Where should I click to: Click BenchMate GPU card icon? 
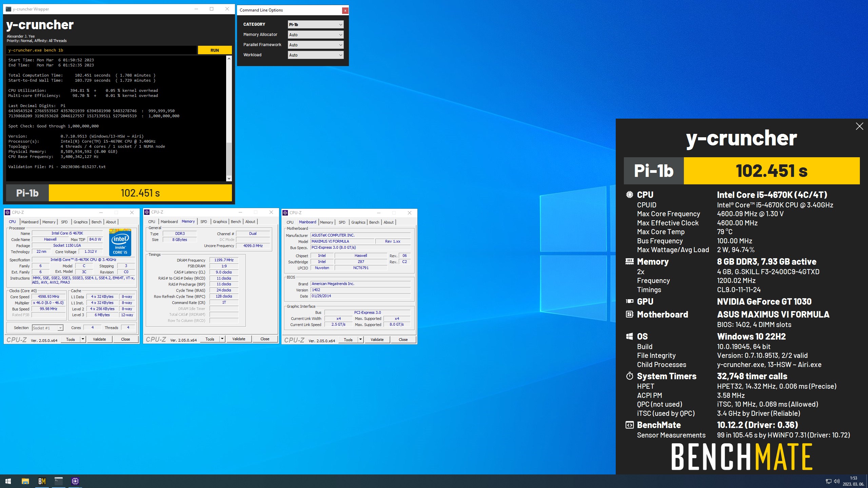click(x=630, y=301)
